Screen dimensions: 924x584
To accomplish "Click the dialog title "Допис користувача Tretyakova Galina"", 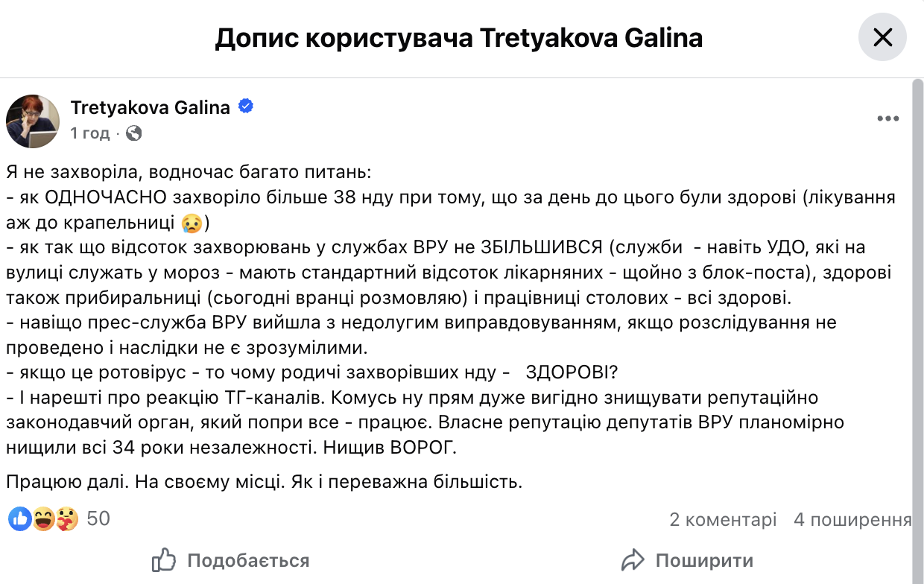I will tap(459, 38).
